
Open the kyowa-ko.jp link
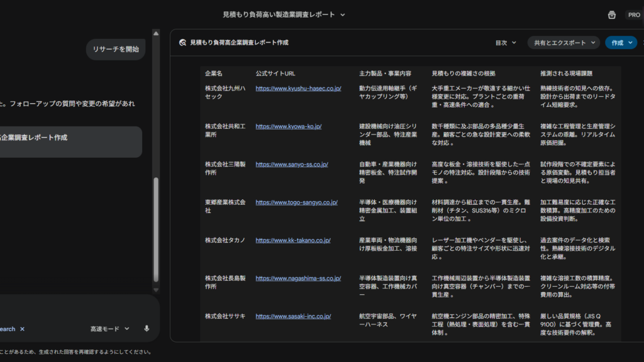(x=288, y=126)
